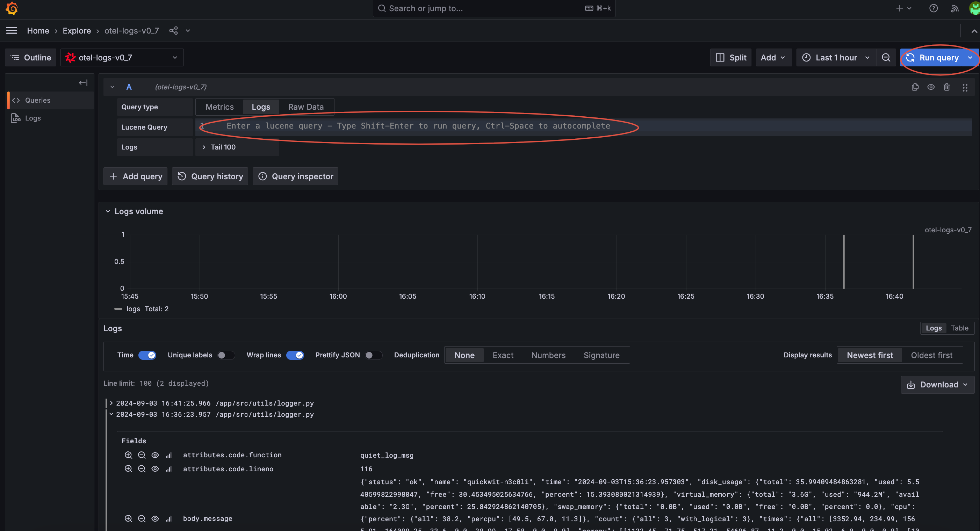Switch results view to Table
This screenshot has height=531, width=980.
(x=959, y=328)
